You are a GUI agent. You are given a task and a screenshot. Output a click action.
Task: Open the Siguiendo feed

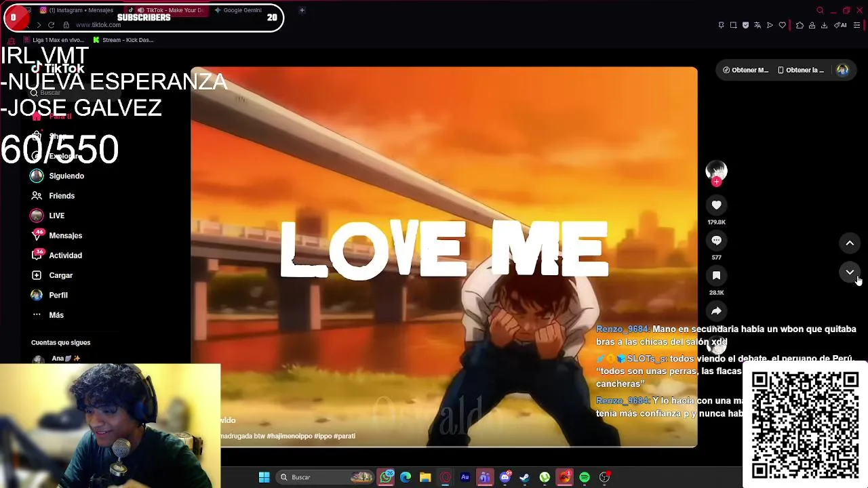tap(58, 176)
